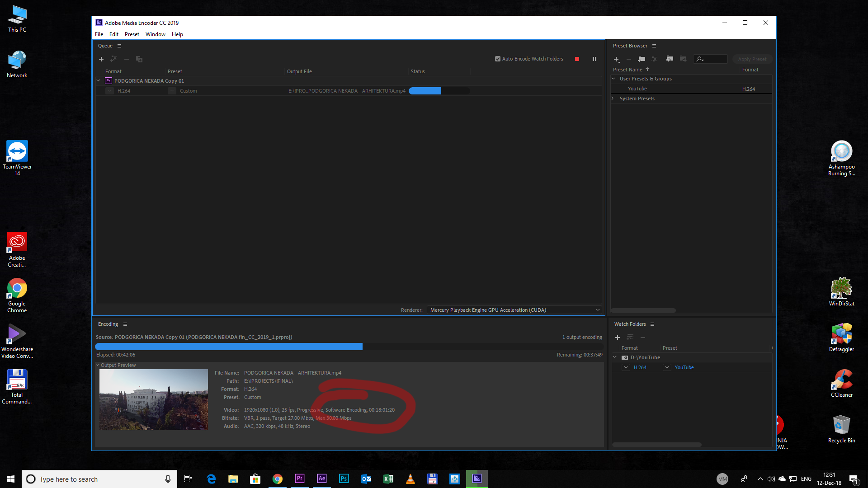The height and width of the screenshot is (488, 868).
Task: Open the Window menu
Action: [156, 34]
